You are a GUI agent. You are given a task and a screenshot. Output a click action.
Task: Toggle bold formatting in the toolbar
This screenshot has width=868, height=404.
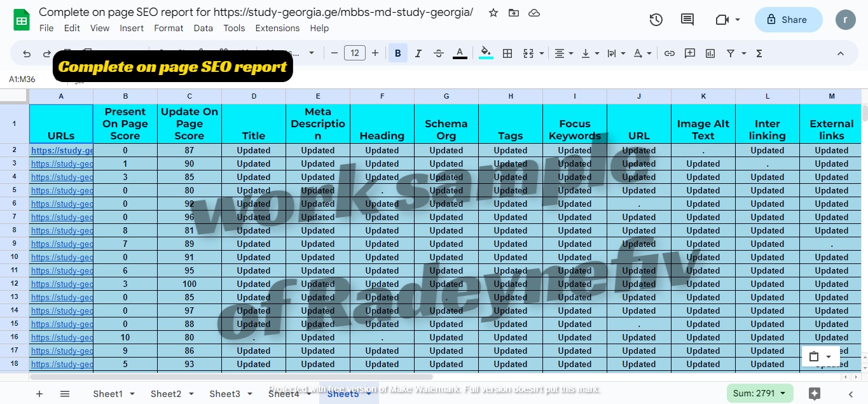[x=397, y=53]
